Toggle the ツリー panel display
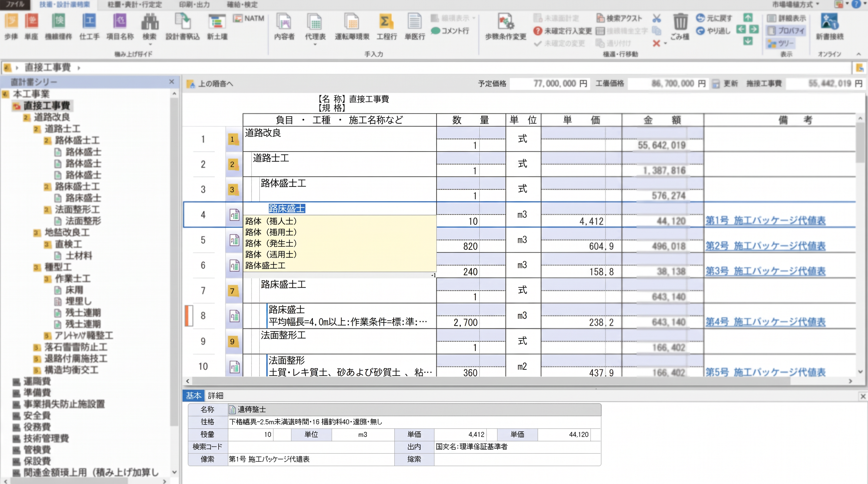 click(780, 43)
